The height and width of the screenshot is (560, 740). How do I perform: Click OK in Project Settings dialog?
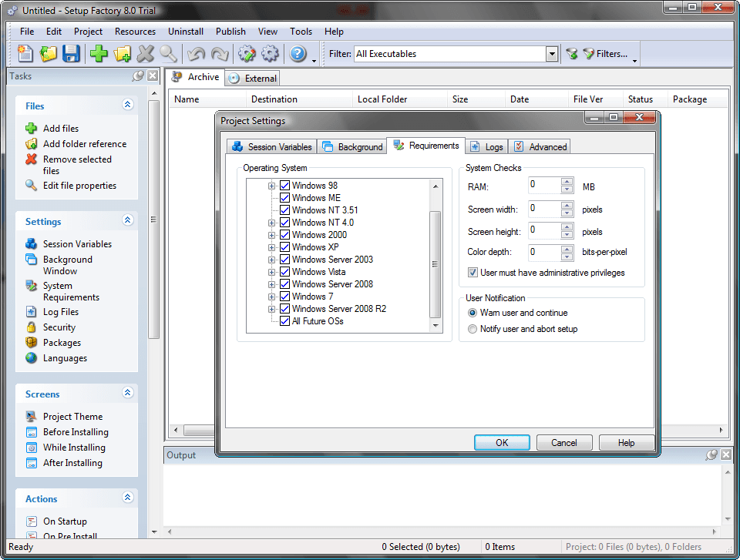(502, 442)
